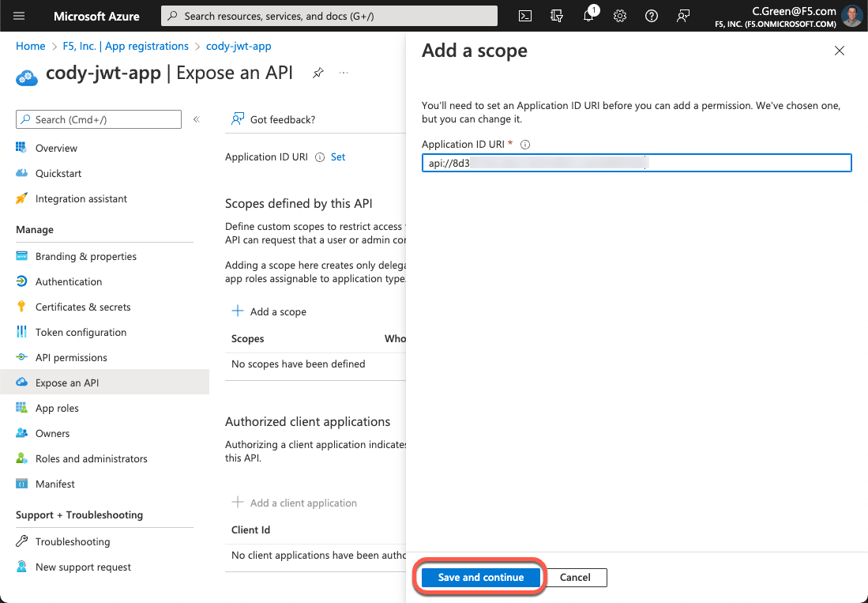Open the Azure portal hamburger menu
The height and width of the screenshot is (603, 868).
20,16
